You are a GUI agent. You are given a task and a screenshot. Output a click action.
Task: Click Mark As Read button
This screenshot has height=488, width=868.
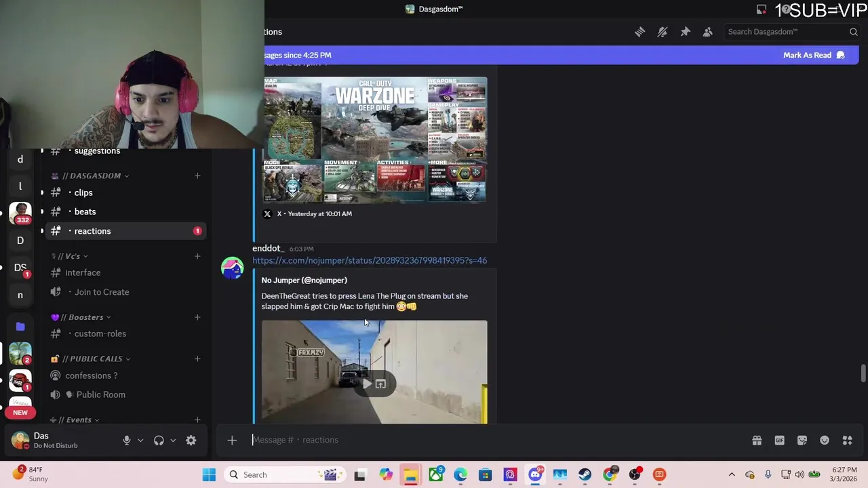tap(814, 55)
